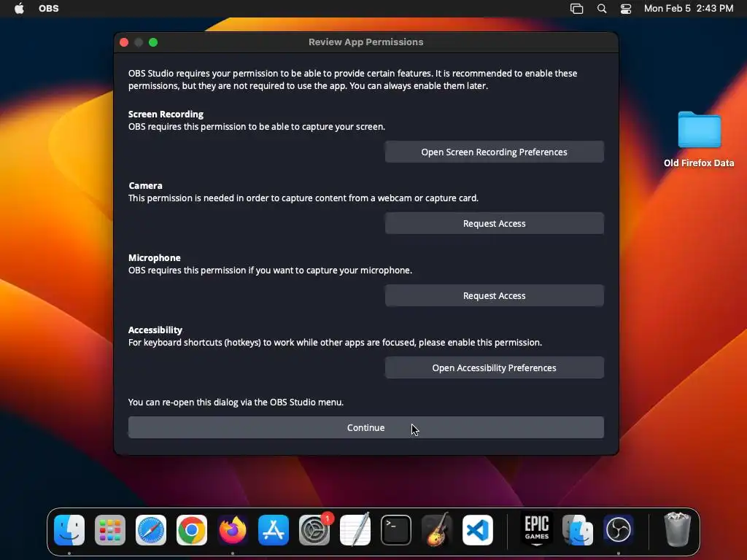Open the OBS menu in menu bar
The image size is (747, 560).
click(49, 8)
